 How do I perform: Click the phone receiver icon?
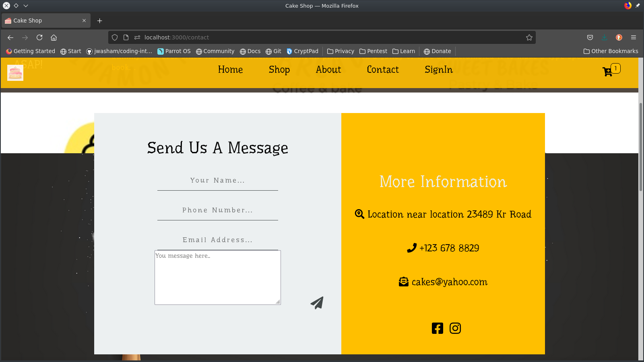pyautogui.click(x=411, y=248)
